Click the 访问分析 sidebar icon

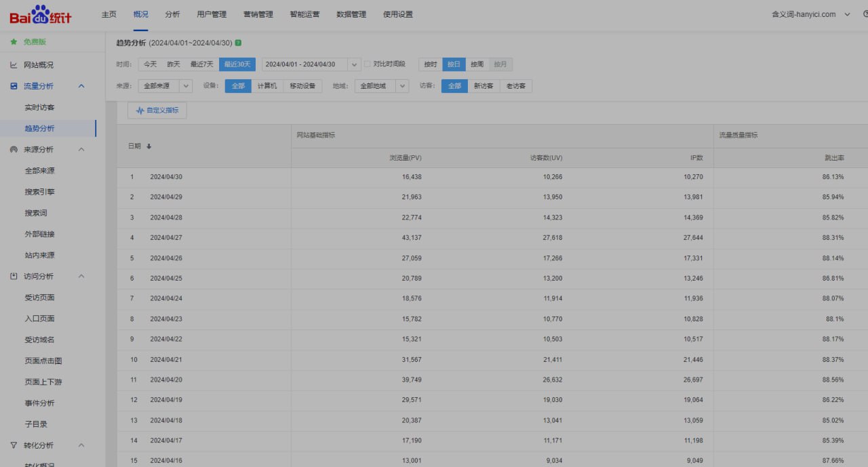(14, 277)
